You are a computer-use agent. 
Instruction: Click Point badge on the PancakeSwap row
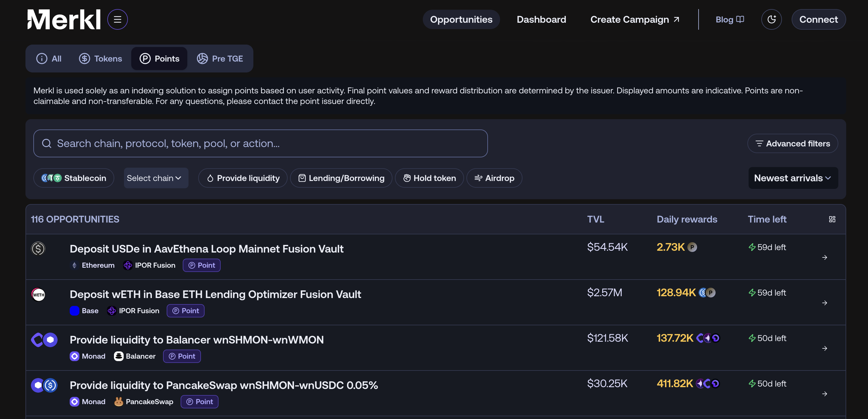pos(199,402)
